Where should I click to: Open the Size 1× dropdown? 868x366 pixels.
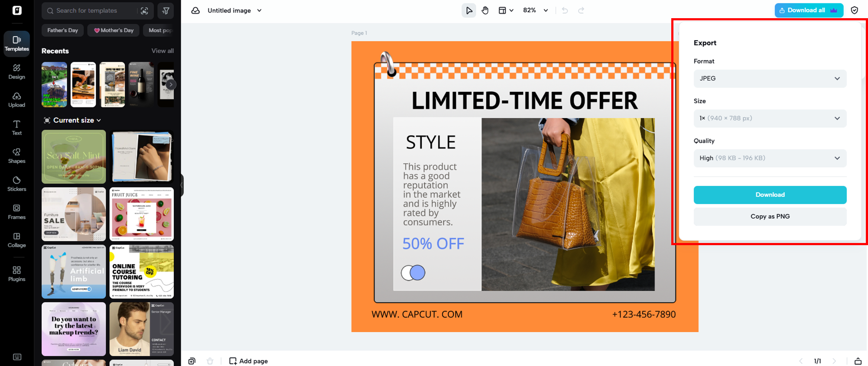[x=770, y=118]
